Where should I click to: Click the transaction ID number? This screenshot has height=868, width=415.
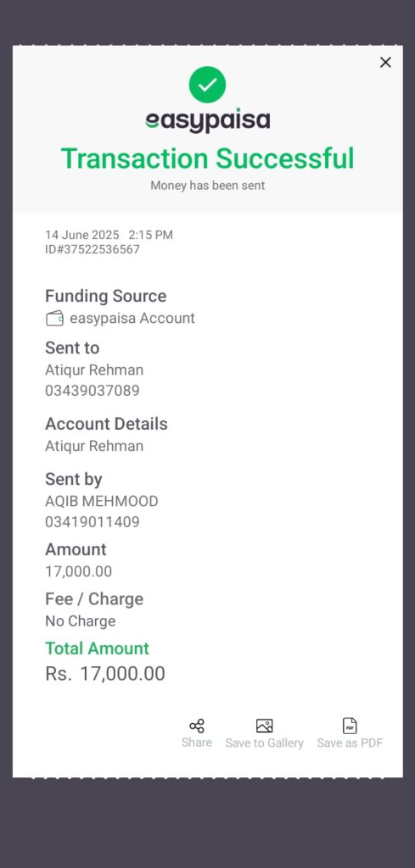click(93, 250)
